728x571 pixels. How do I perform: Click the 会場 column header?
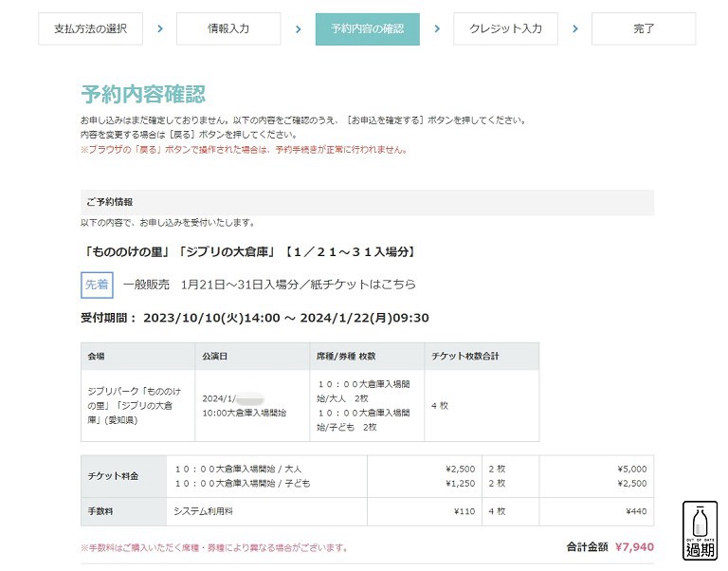point(137,357)
